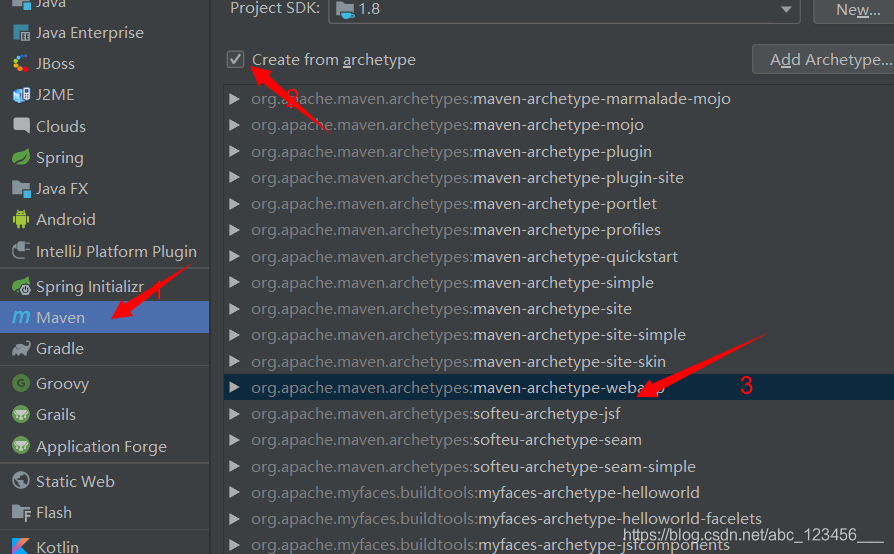Select Kotlin in project type list
This screenshot has width=894, height=554.
(x=104, y=544)
